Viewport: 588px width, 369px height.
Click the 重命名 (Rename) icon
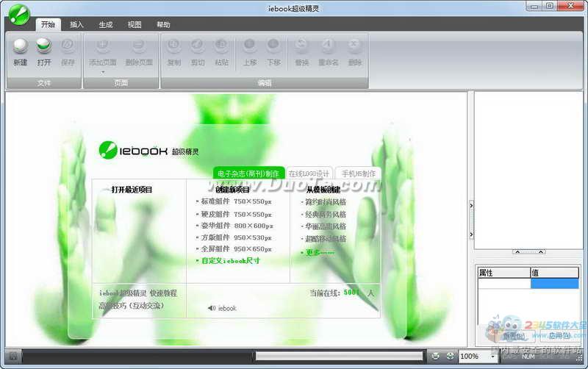click(x=328, y=46)
